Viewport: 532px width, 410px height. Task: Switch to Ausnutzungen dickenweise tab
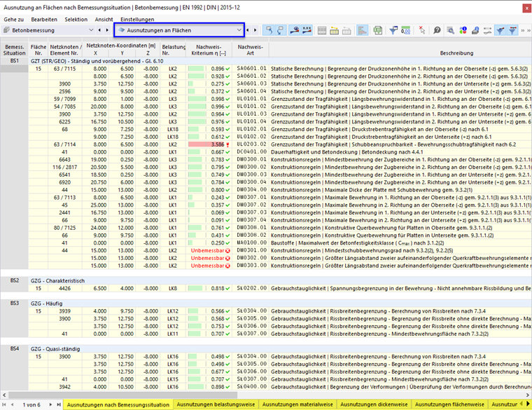[x=374, y=404]
